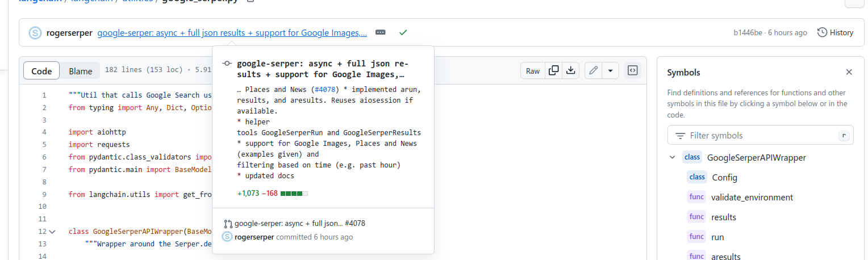
Task: Copy raw file contents icon
Action: pyautogui.click(x=553, y=71)
